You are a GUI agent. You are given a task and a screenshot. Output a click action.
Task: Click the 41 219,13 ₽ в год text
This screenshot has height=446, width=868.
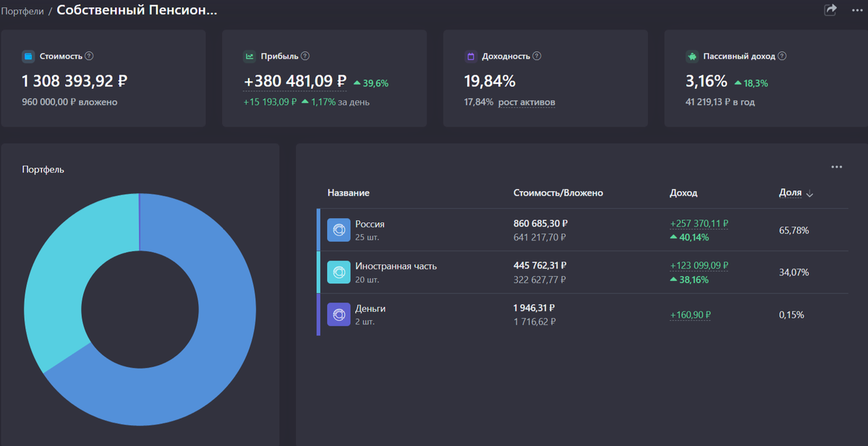coord(720,102)
